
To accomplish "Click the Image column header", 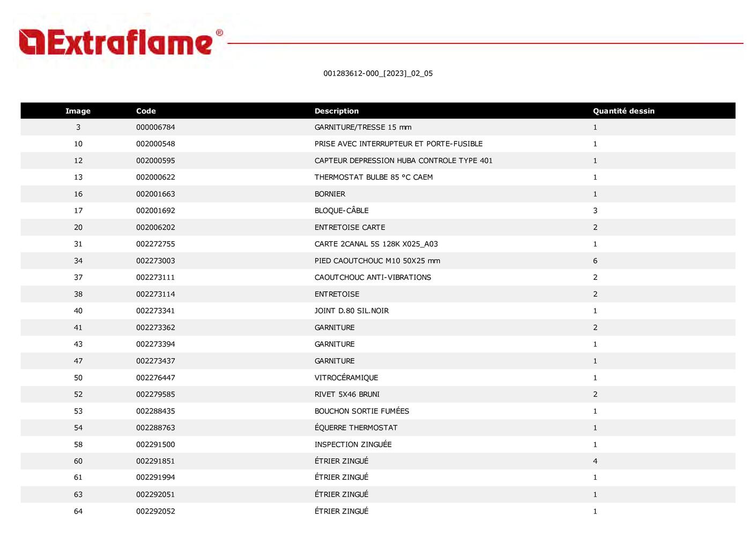I will coord(78,111).
